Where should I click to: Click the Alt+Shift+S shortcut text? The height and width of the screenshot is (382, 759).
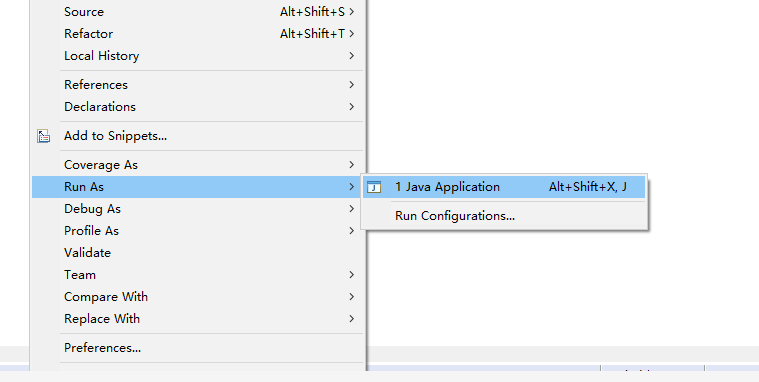point(312,12)
